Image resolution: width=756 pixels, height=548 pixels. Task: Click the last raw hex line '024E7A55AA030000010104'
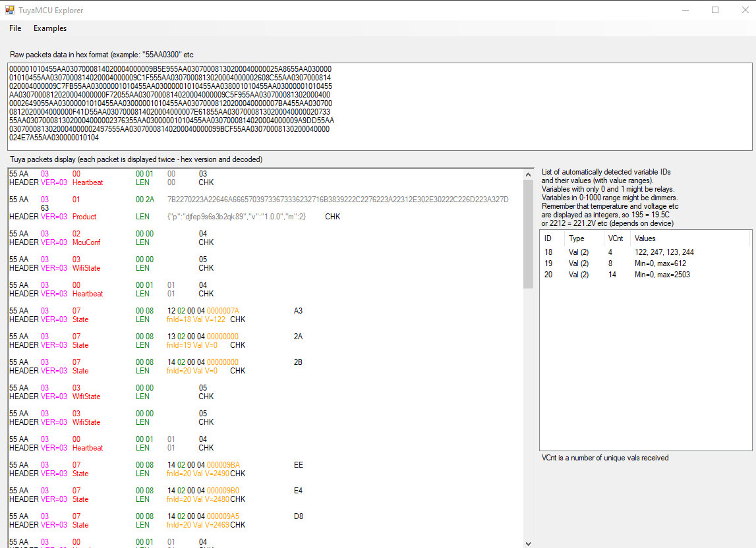54,138
